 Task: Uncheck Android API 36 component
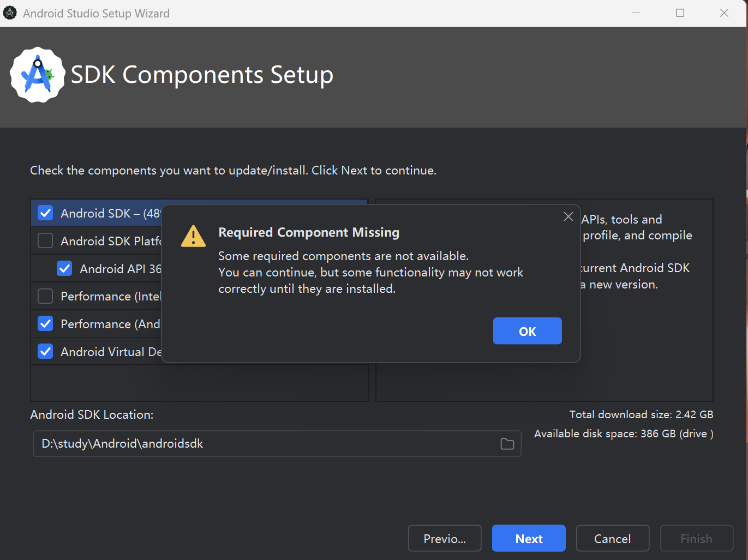coord(64,268)
